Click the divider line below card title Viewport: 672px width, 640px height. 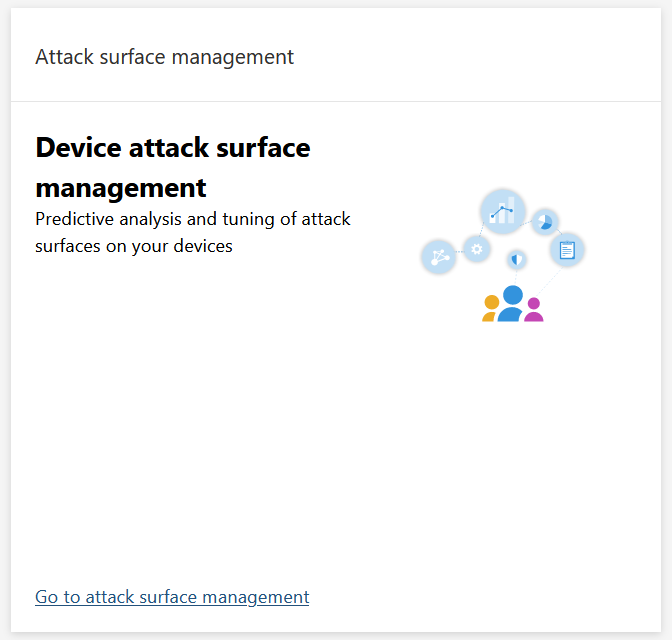tap(336, 101)
